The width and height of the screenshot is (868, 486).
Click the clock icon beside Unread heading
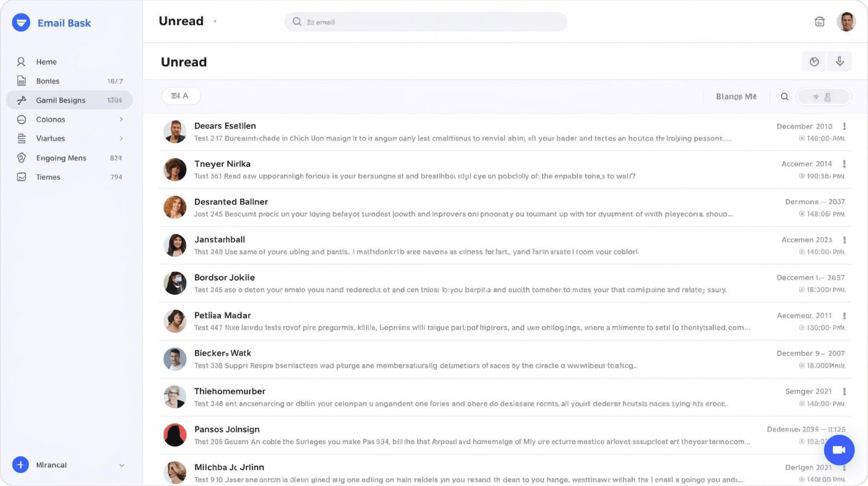click(x=814, y=61)
